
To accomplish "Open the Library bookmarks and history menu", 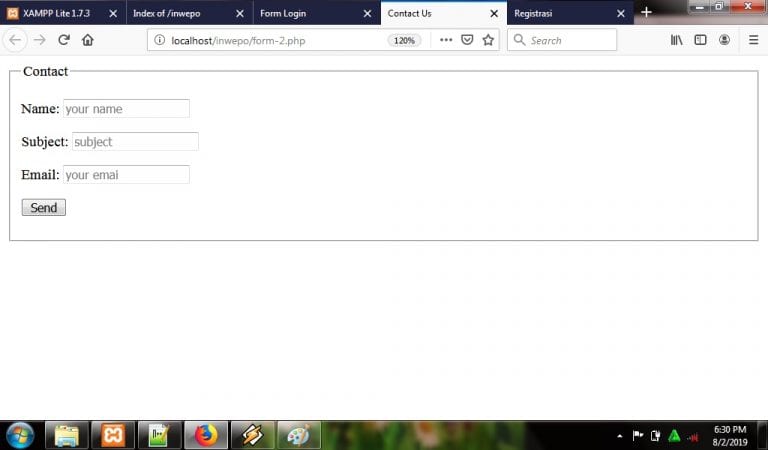I will click(676, 40).
